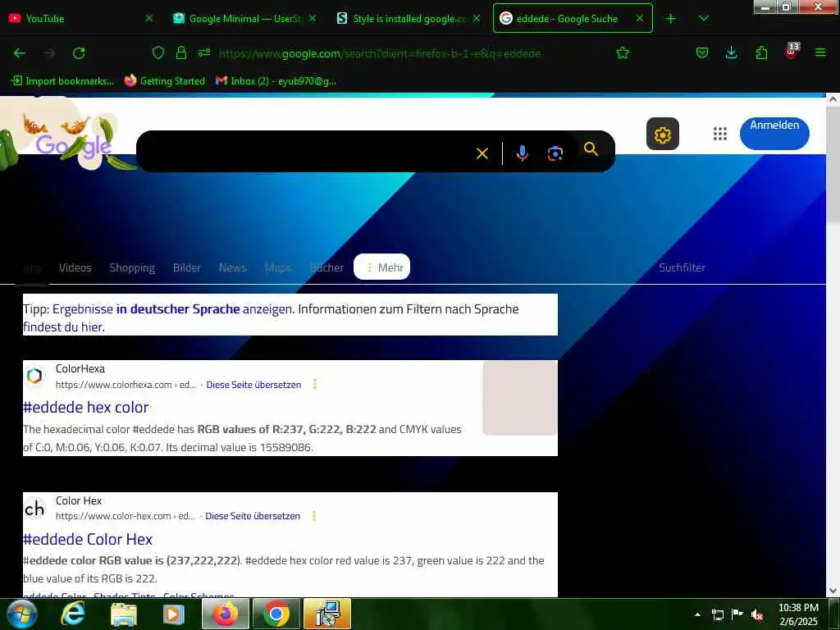The height and width of the screenshot is (630, 840).
Task: Show hidden tray icons arrow
Action: pos(697,614)
